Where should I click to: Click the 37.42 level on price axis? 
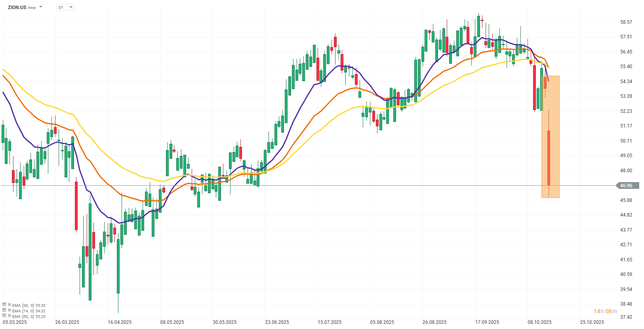pos(626,317)
